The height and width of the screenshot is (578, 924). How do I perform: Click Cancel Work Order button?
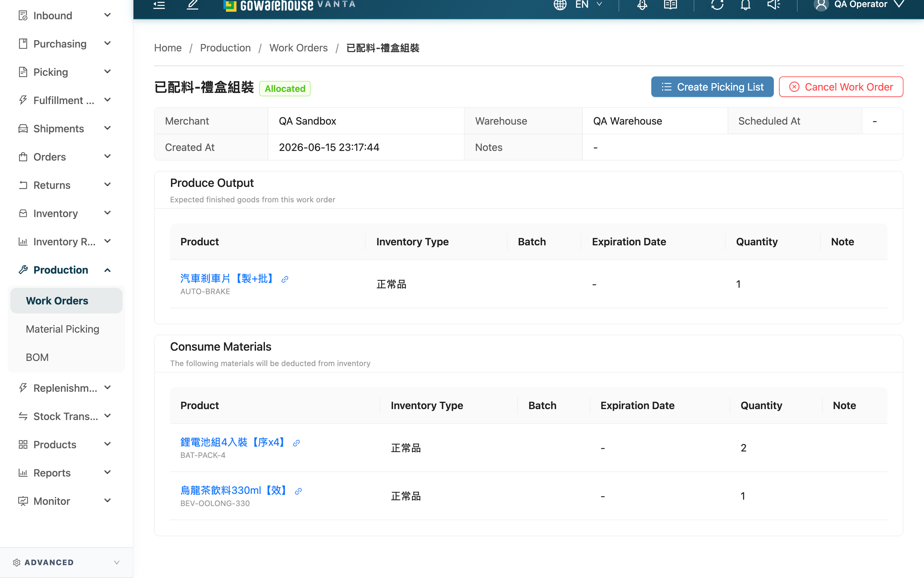841,87
